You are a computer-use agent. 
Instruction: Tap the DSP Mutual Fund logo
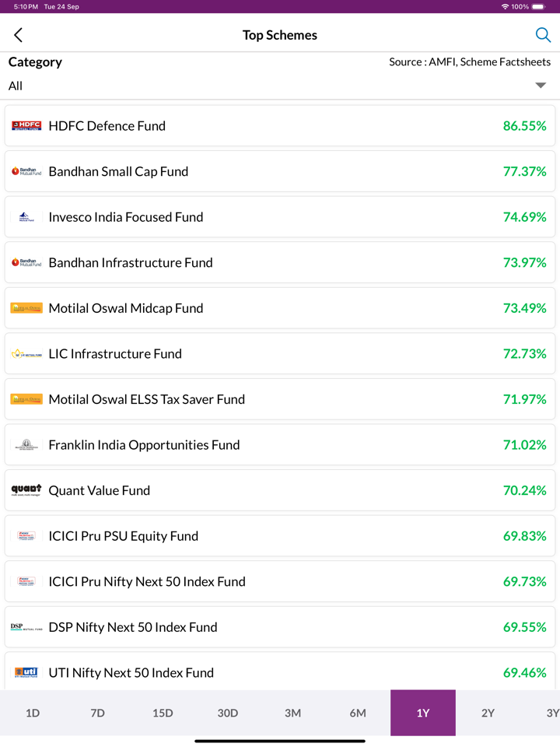(26, 627)
